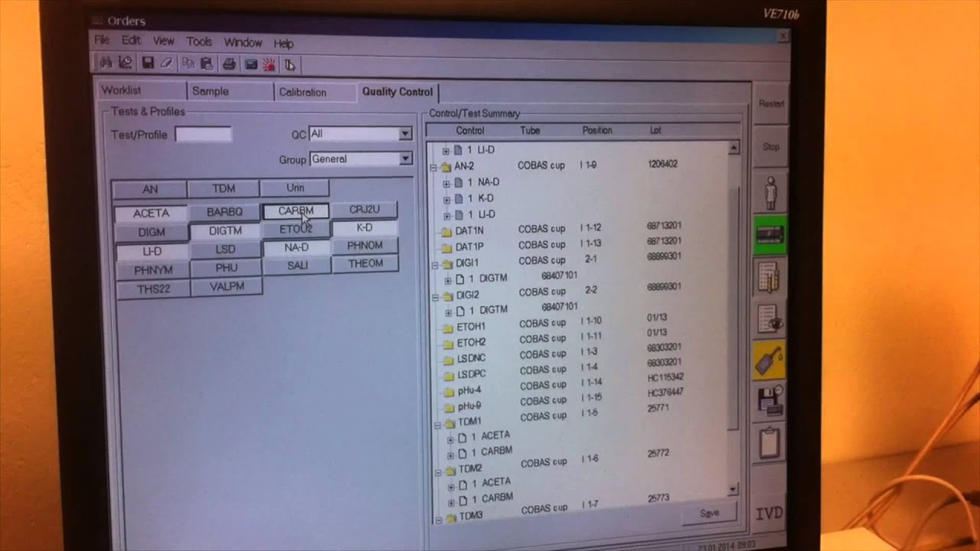Click the summary scrollbar up arrow
980x551 pixels.
point(734,147)
